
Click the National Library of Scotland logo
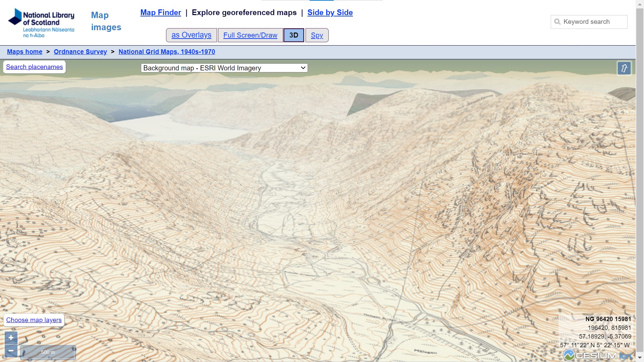41,23
